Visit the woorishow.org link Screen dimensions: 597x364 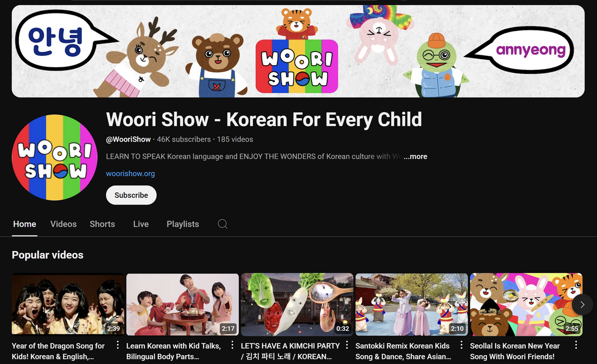coord(130,174)
